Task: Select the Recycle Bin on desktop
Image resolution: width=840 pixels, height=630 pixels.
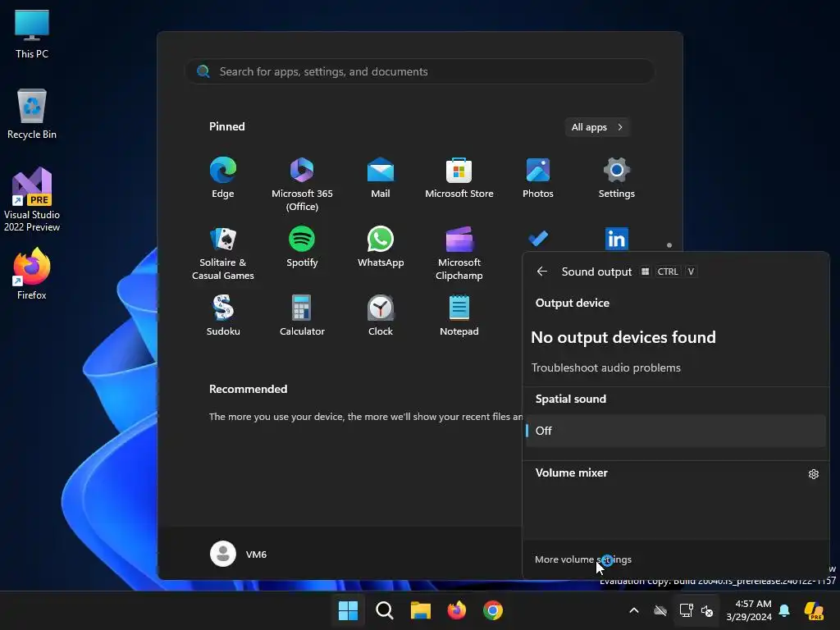Action: pos(32,114)
